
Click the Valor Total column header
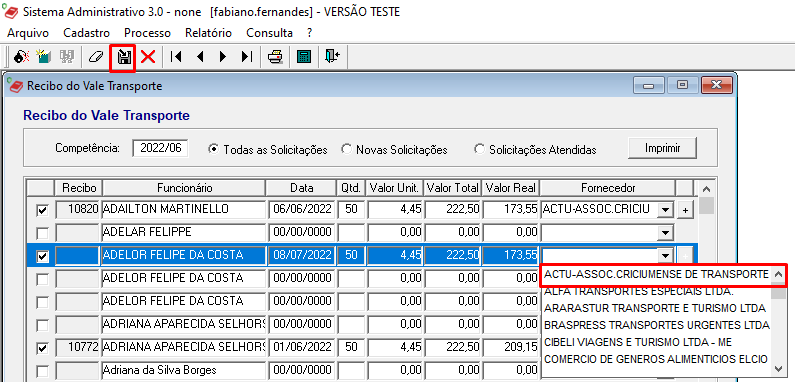(453, 188)
